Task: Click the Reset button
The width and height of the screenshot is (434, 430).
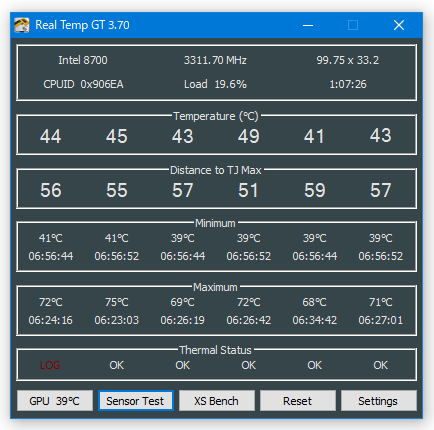Action: click(298, 401)
